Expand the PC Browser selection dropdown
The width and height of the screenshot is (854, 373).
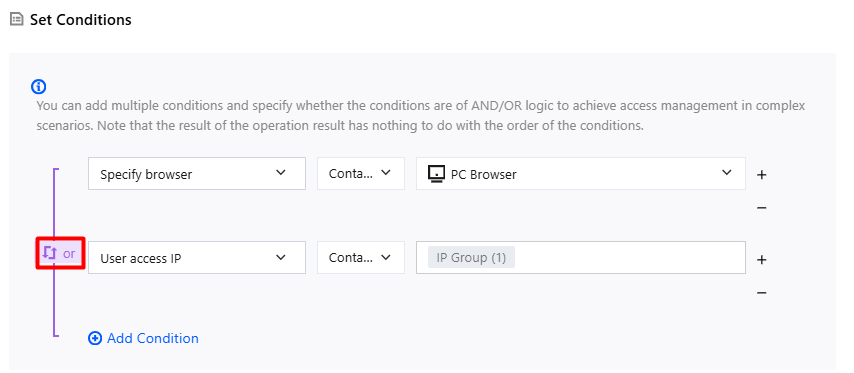coord(581,174)
